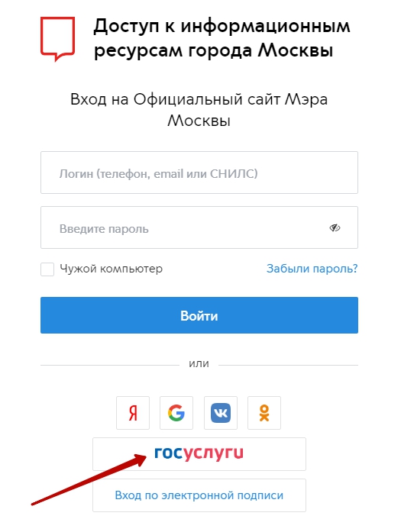Click the Вход на Официальный сайт Мэра subtitle

pos(199,109)
